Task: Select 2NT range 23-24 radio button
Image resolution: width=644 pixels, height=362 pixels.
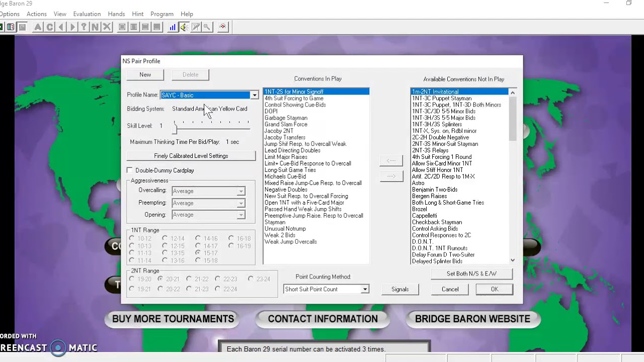Action: [251, 279]
